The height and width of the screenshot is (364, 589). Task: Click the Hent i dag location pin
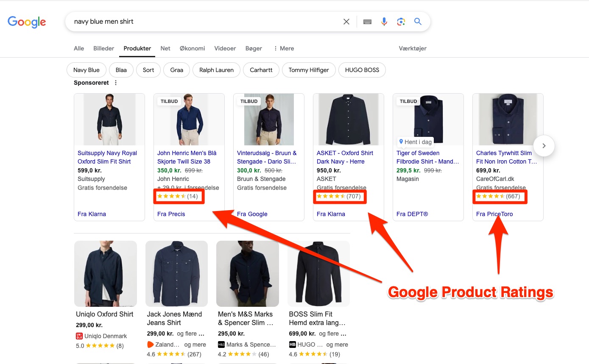tap(401, 142)
